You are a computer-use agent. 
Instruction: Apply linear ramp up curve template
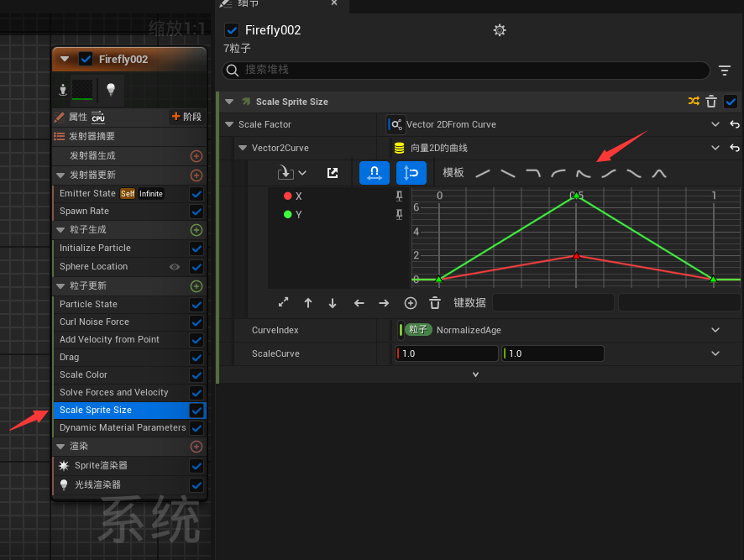483,174
